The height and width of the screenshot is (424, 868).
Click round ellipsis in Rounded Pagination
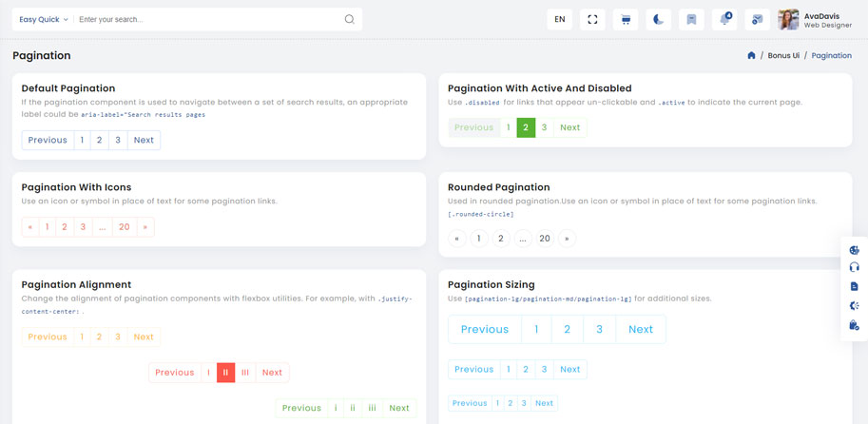[523, 239]
